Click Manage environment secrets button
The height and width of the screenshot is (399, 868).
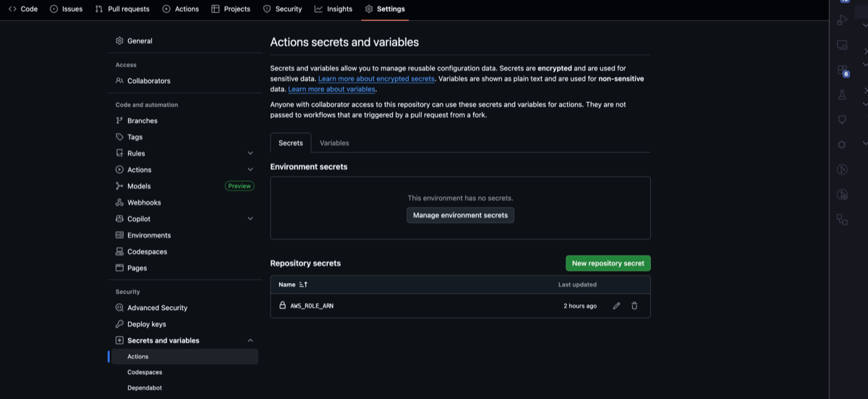click(x=460, y=215)
